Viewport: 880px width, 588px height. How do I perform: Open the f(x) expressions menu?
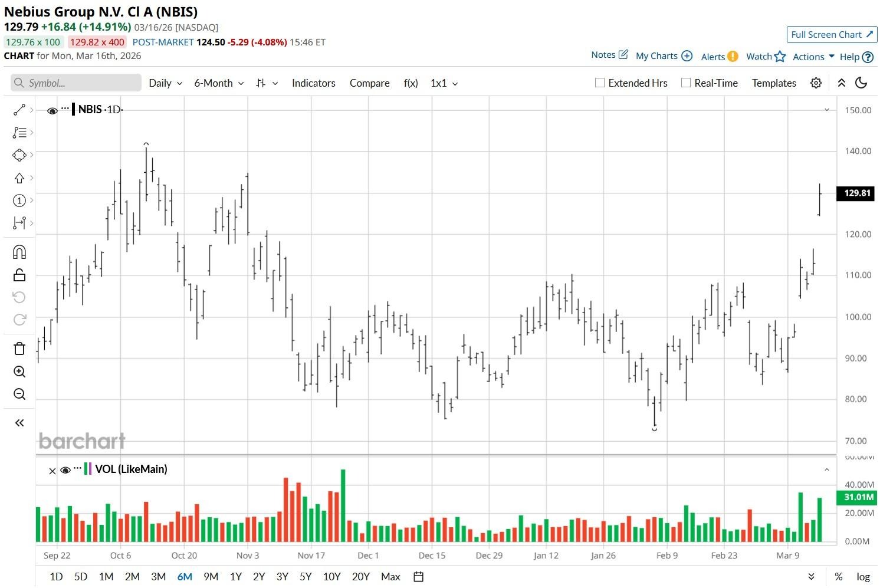pyautogui.click(x=411, y=83)
